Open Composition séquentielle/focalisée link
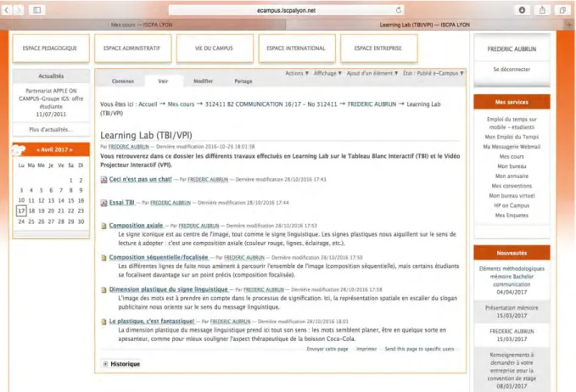The image size is (576, 392). click(159, 257)
